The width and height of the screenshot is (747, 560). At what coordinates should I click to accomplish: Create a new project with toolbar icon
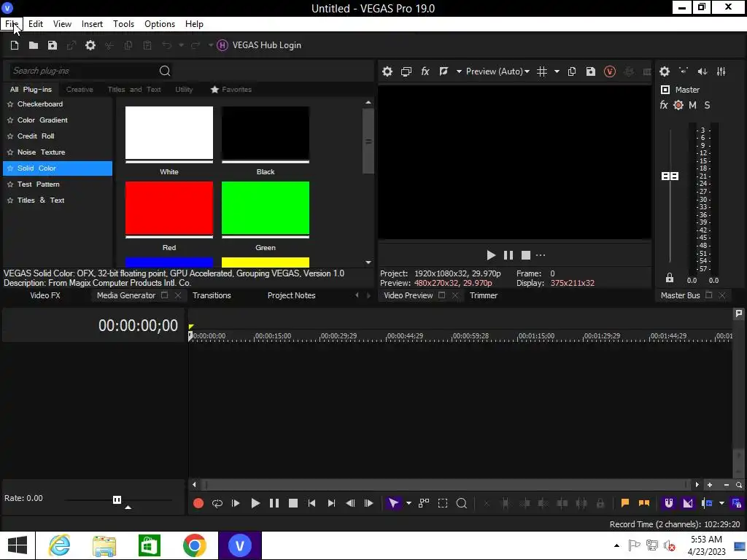(x=15, y=45)
